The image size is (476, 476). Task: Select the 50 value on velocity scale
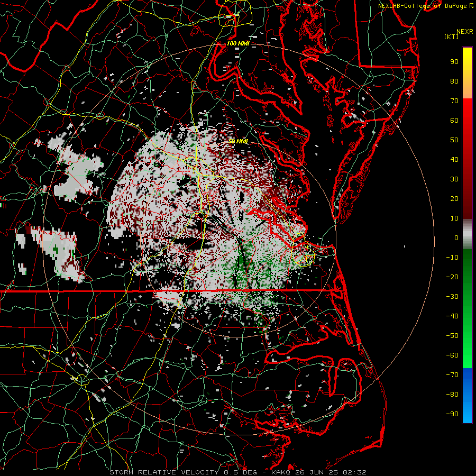click(454, 140)
